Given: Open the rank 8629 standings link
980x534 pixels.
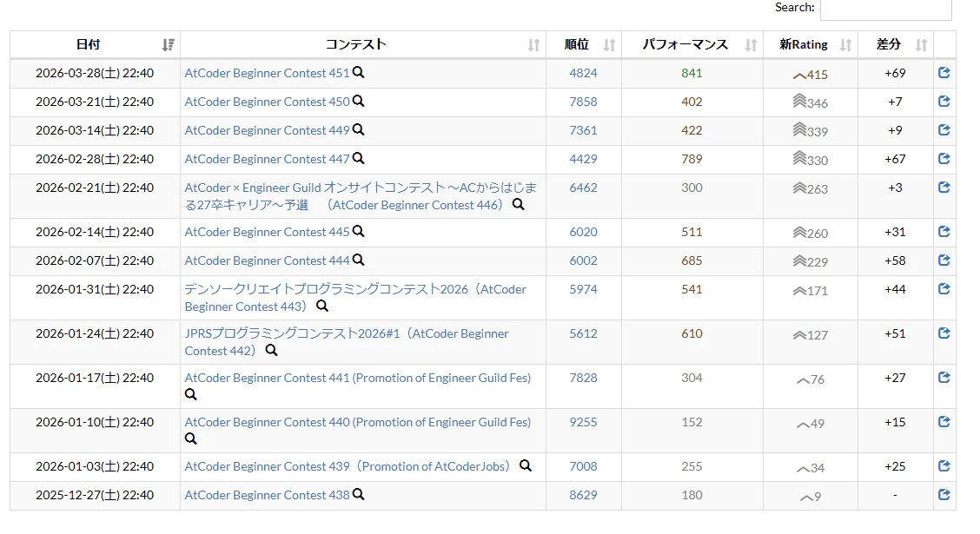Looking at the screenshot, I should pos(583,495).
